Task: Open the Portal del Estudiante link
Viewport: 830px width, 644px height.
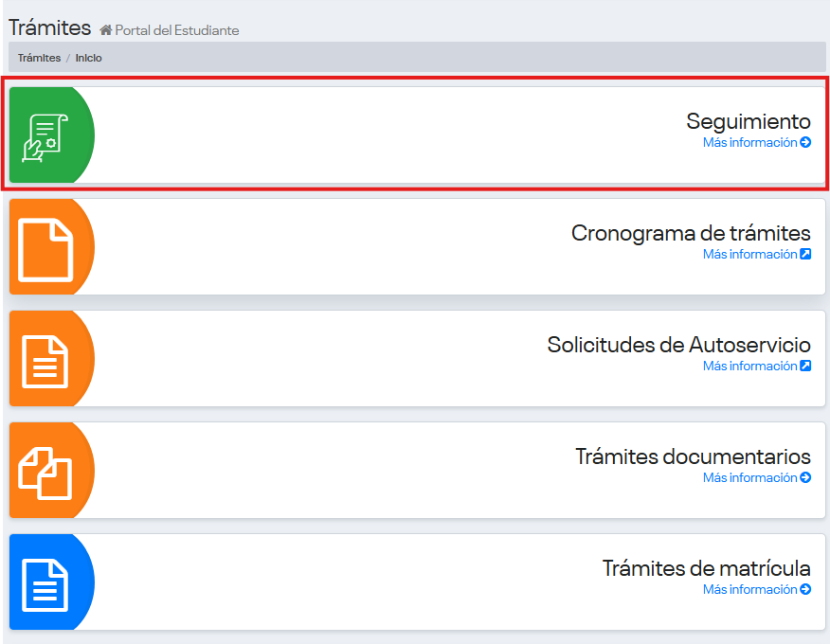Action: pyautogui.click(x=176, y=30)
